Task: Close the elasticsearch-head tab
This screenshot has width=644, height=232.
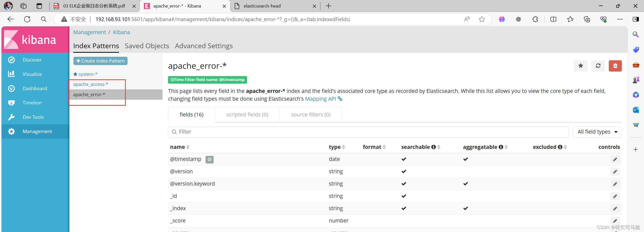Action: [x=314, y=6]
